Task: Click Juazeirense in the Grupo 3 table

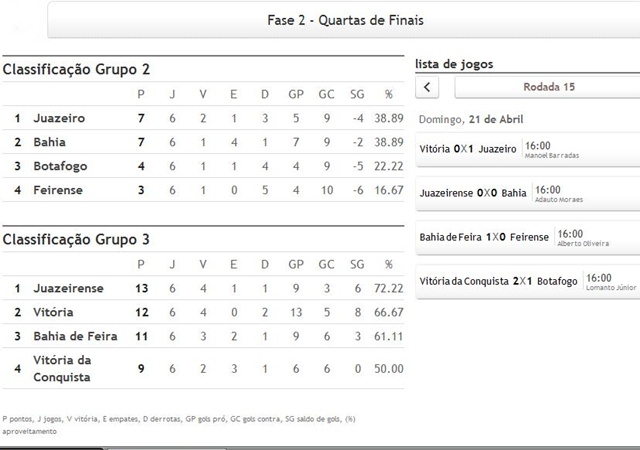Action: (68, 288)
